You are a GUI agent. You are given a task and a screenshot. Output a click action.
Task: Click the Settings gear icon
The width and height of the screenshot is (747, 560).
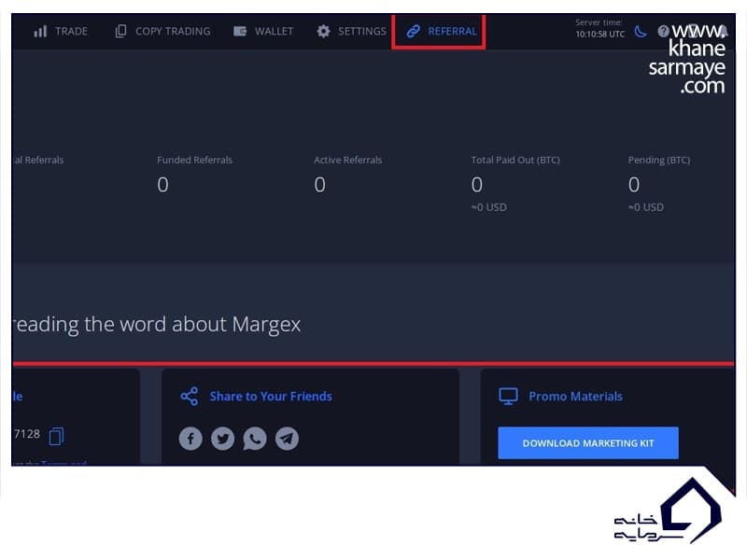point(323,32)
